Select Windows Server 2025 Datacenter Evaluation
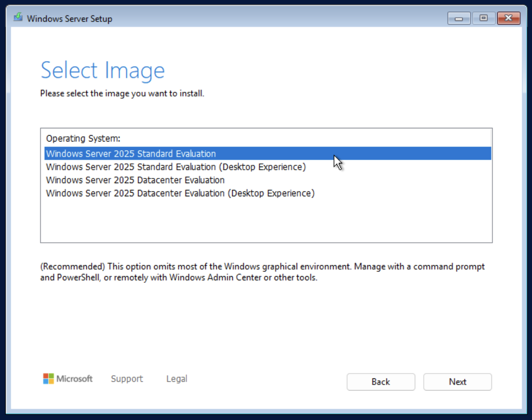The height and width of the screenshot is (420, 532). [268, 180]
